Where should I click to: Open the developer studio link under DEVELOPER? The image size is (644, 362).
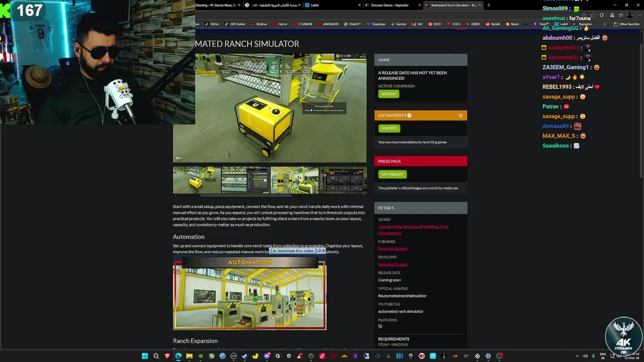point(393,264)
